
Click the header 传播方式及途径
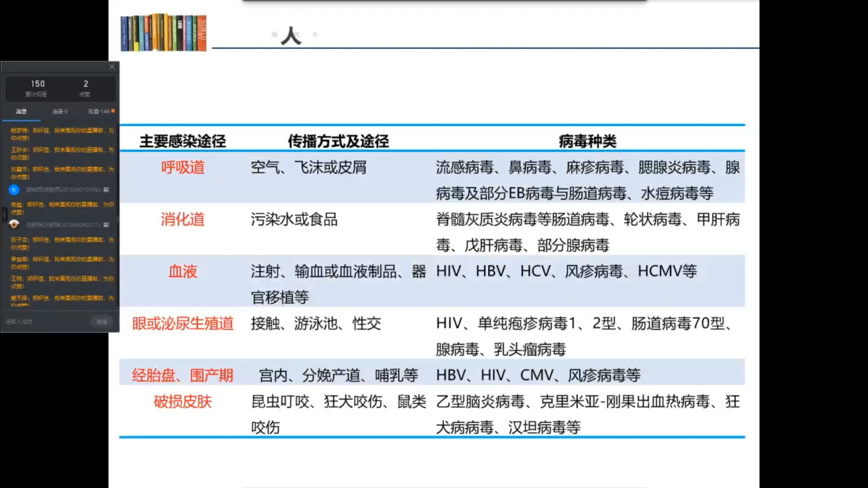click(x=338, y=141)
